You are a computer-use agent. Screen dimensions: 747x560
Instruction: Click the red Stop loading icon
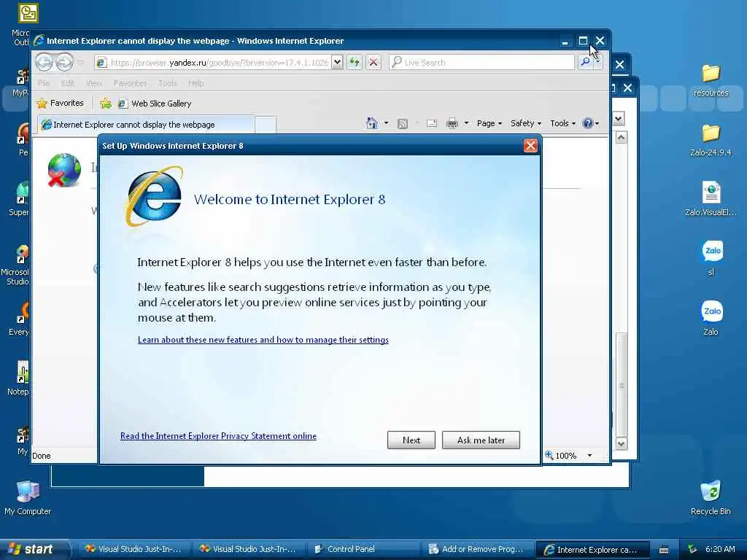(x=373, y=63)
